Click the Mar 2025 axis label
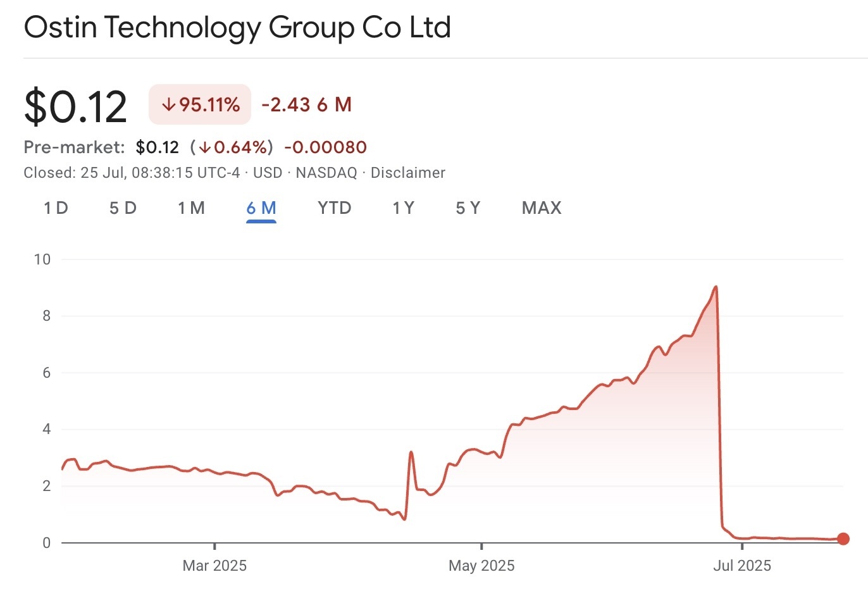Image resolution: width=868 pixels, height=591 pixels. click(214, 566)
